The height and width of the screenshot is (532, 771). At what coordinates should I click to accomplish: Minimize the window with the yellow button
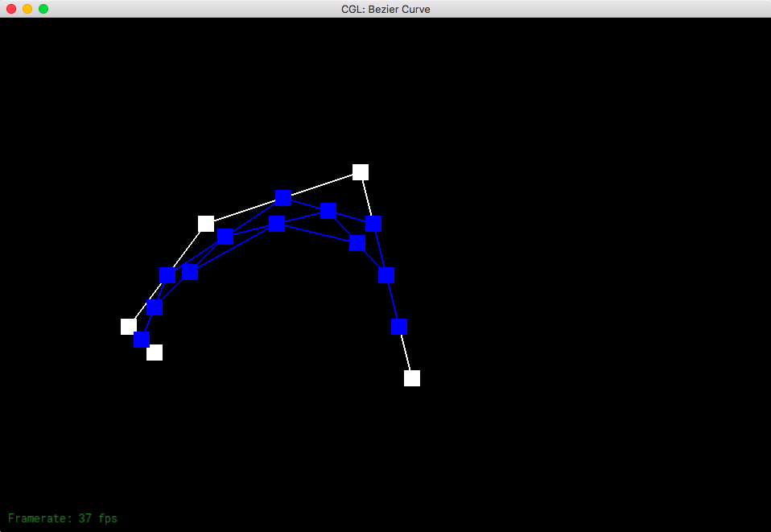27,9
